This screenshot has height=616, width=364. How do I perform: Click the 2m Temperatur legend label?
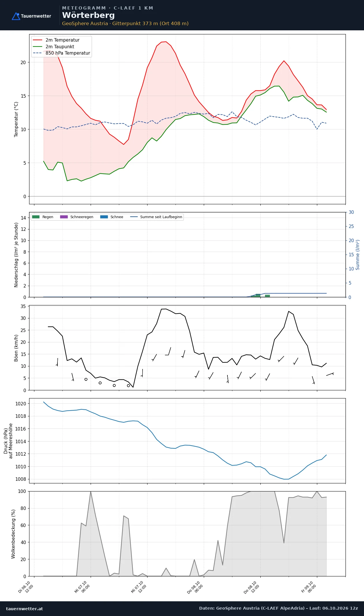click(62, 40)
